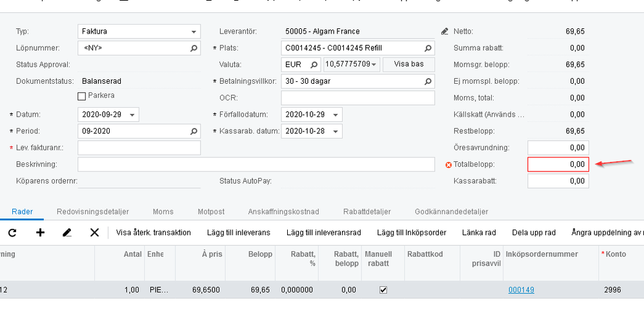
Task: Add a new row with plus icon
Action: [40, 232]
